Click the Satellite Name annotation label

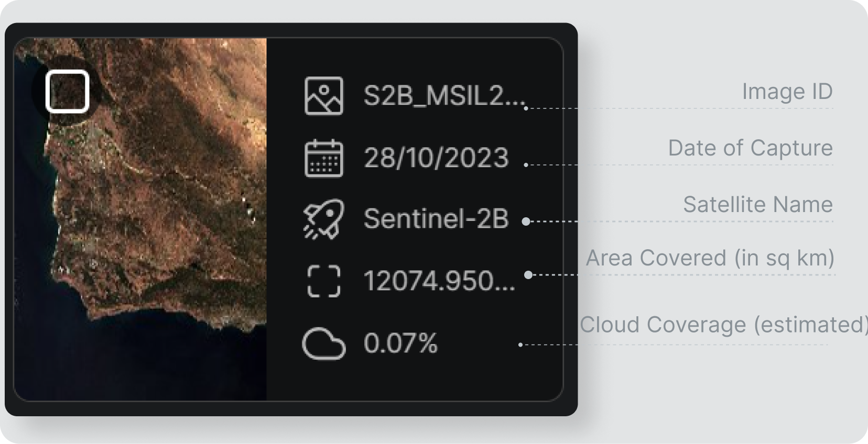(758, 205)
